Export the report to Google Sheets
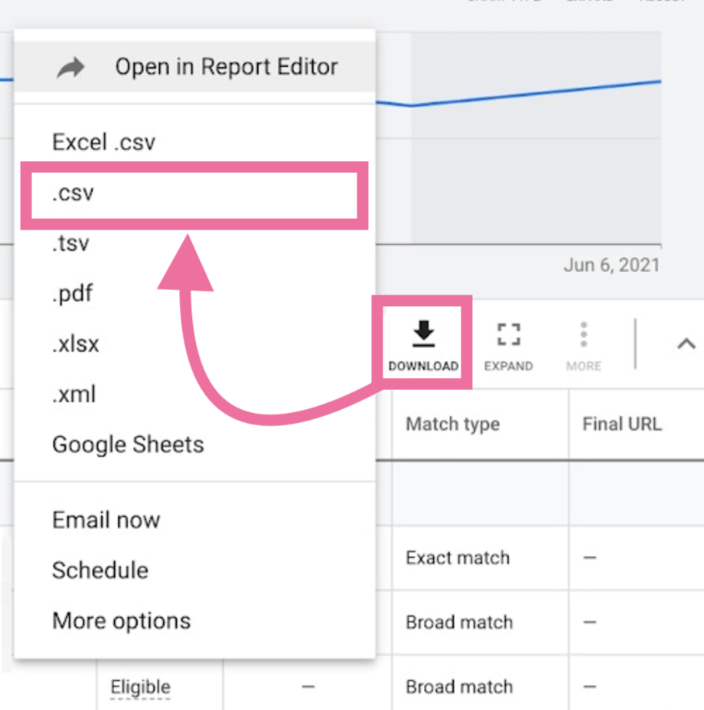This screenshot has width=704, height=710. coord(195,445)
